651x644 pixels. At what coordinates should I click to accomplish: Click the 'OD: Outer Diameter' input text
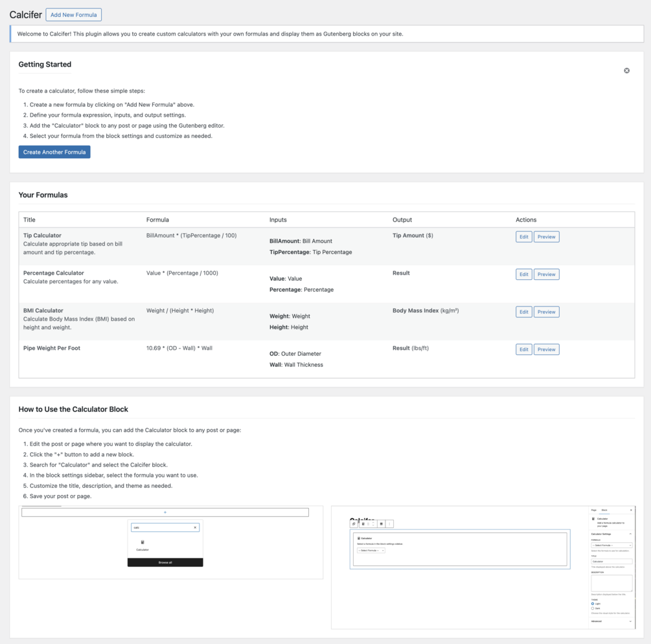click(295, 354)
